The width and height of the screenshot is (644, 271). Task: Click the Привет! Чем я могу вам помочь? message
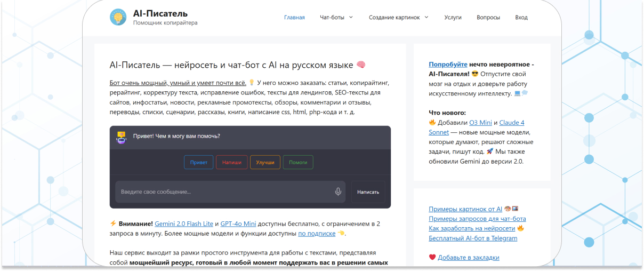point(176,136)
